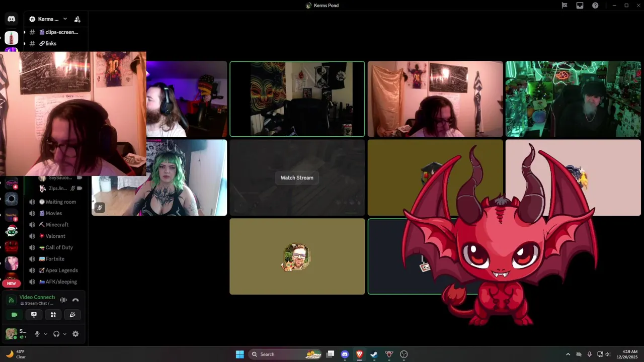Screen dimensions: 644x362
Task: Open OBS Studio from the taskbar
Action: pyautogui.click(x=404, y=354)
